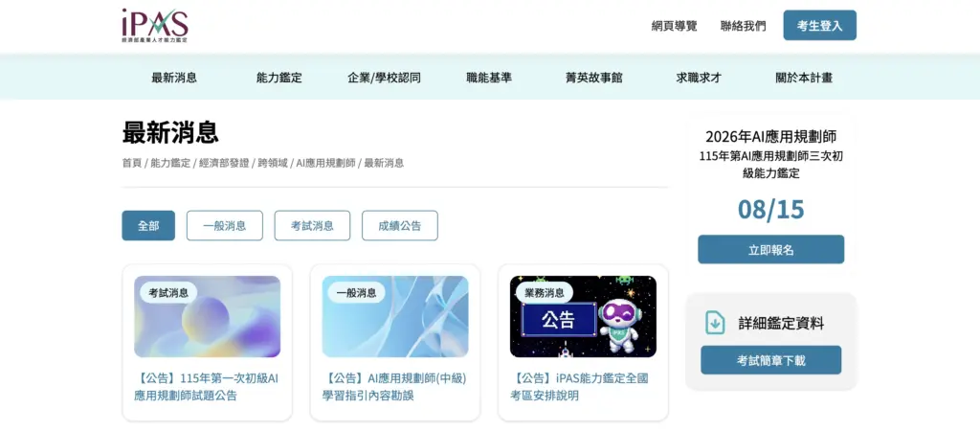The height and width of the screenshot is (431, 980).
Task: Open the 求職求才 menu
Action: 699,79
